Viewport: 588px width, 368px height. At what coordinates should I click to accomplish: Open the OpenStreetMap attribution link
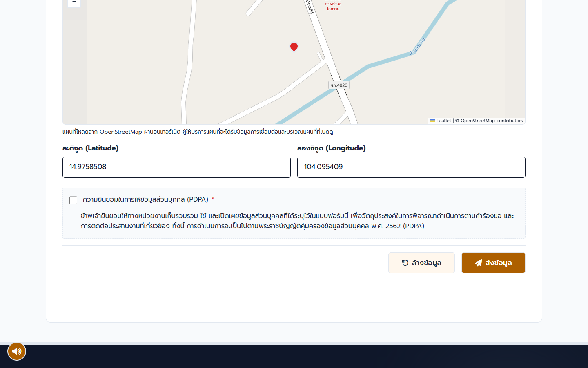click(478, 121)
